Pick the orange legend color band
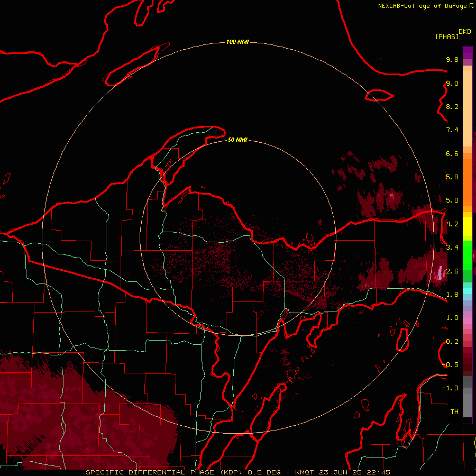 (x=467, y=183)
